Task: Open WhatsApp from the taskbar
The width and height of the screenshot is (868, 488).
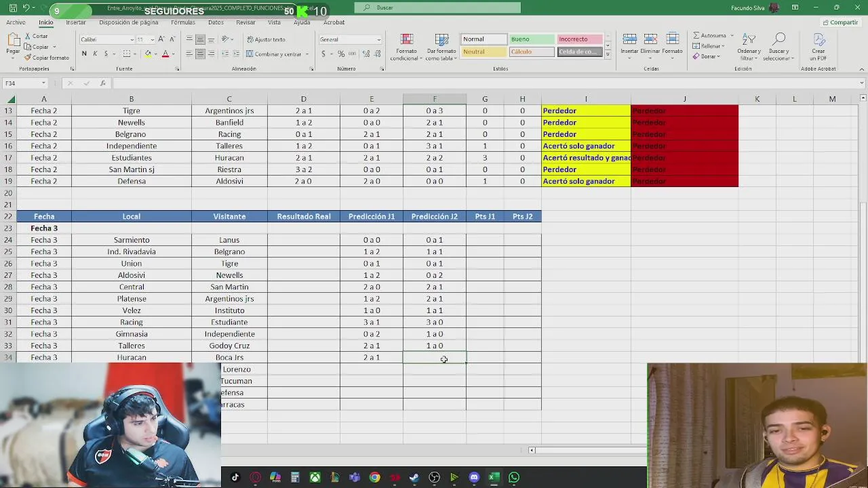Action: [514, 477]
